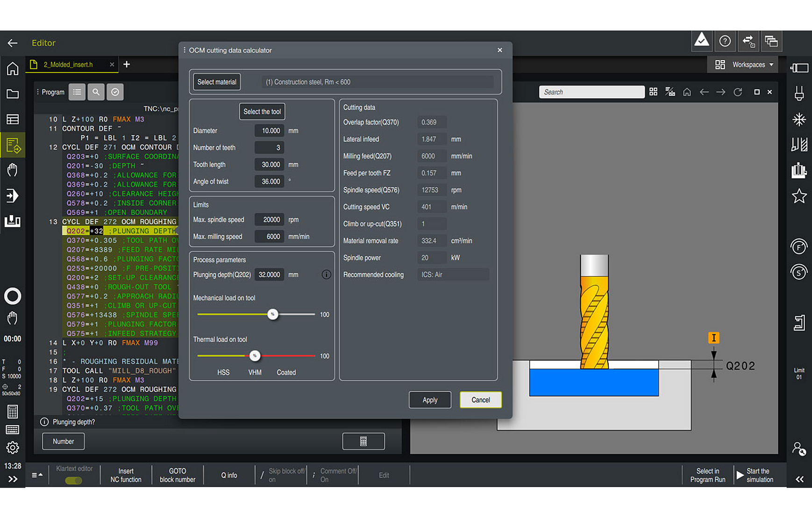812x519 pixels.
Task: Open on-screen keyboard icon in sidebar
Action: [13, 430]
